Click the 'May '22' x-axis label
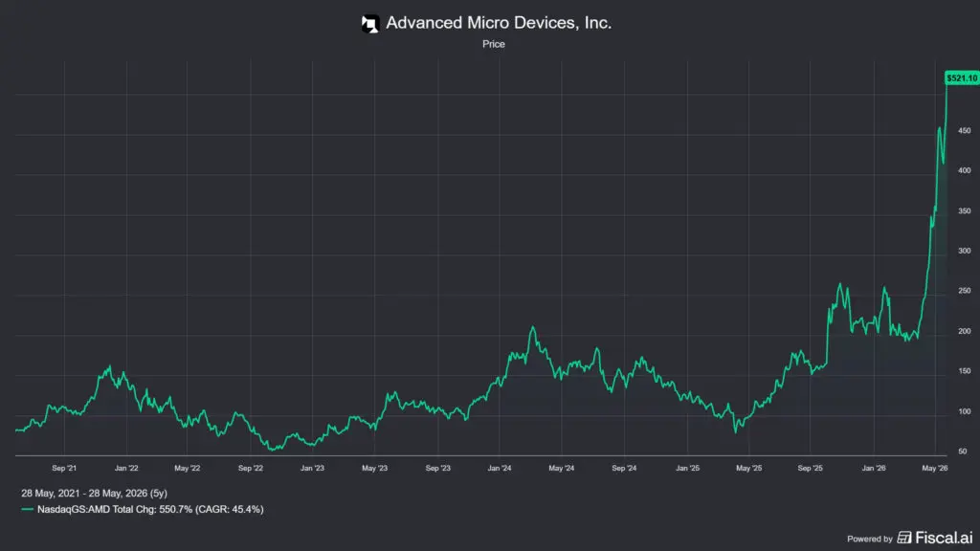This screenshot has width=980, height=551. coord(187,468)
